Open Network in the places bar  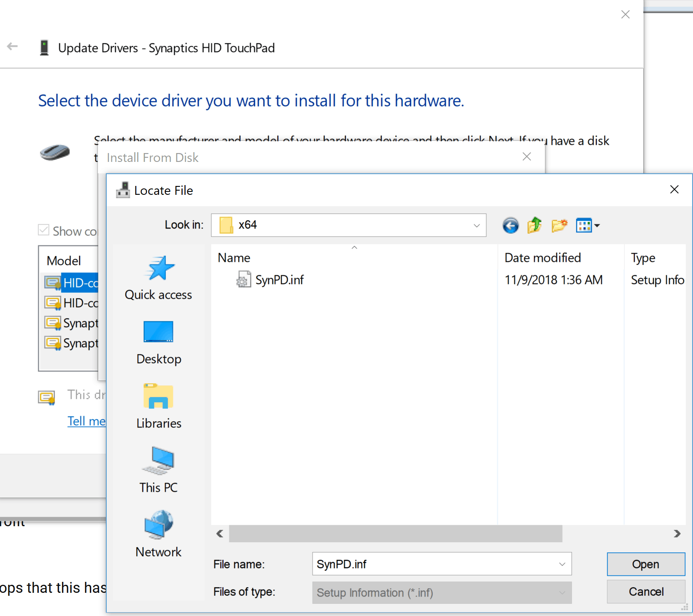click(x=159, y=535)
